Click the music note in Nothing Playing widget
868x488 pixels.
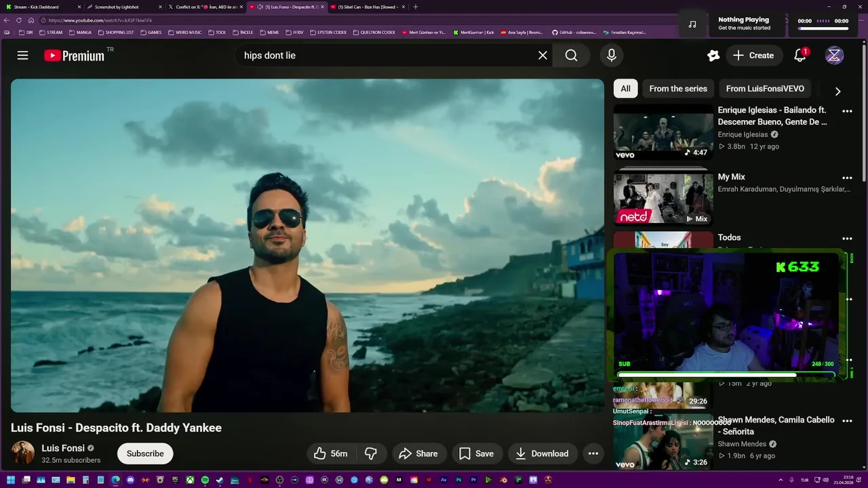coord(692,24)
